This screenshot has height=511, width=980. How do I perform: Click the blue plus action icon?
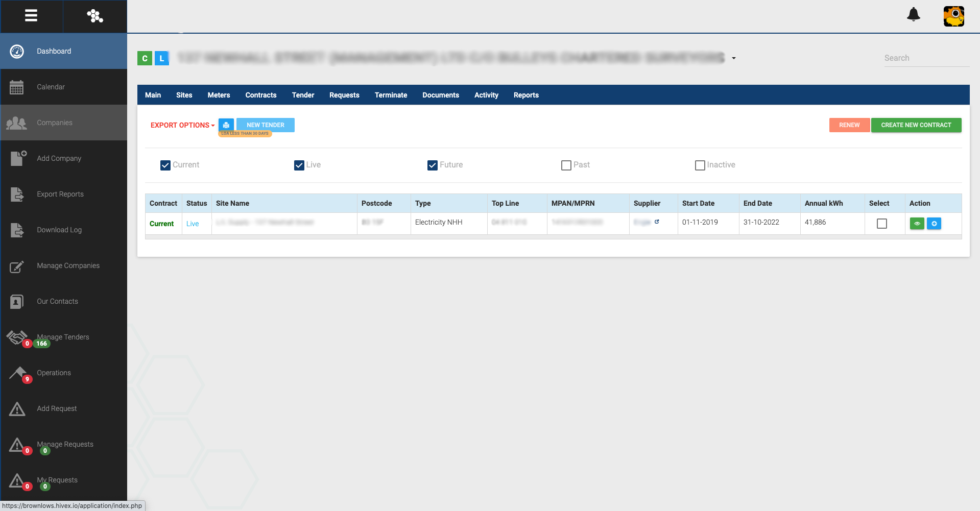[934, 224]
